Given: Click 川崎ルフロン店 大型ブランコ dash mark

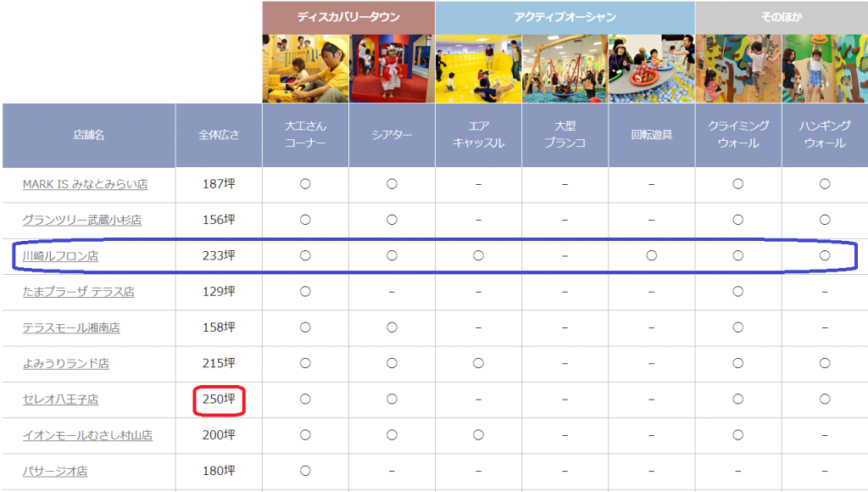Looking at the screenshot, I should (565, 256).
